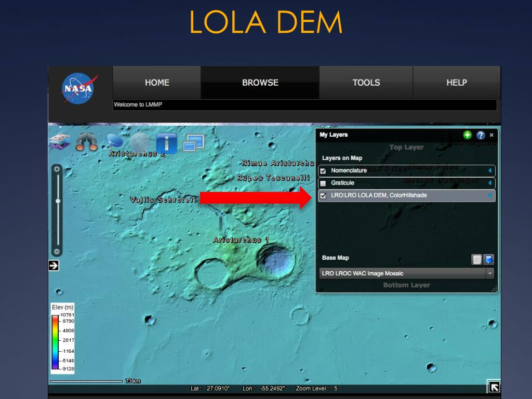
Task: Zoom in with the plus button
Action: click(x=57, y=169)
